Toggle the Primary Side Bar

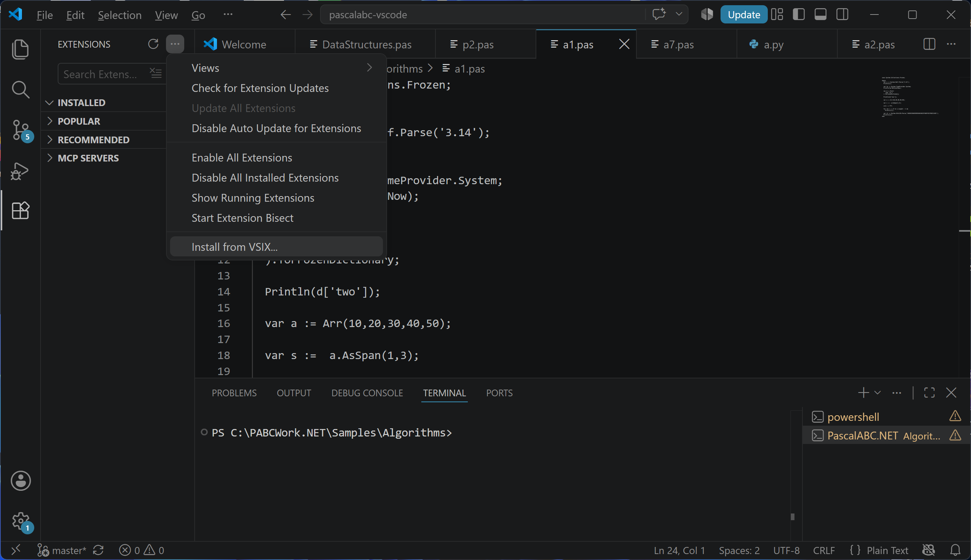point(799,15)
